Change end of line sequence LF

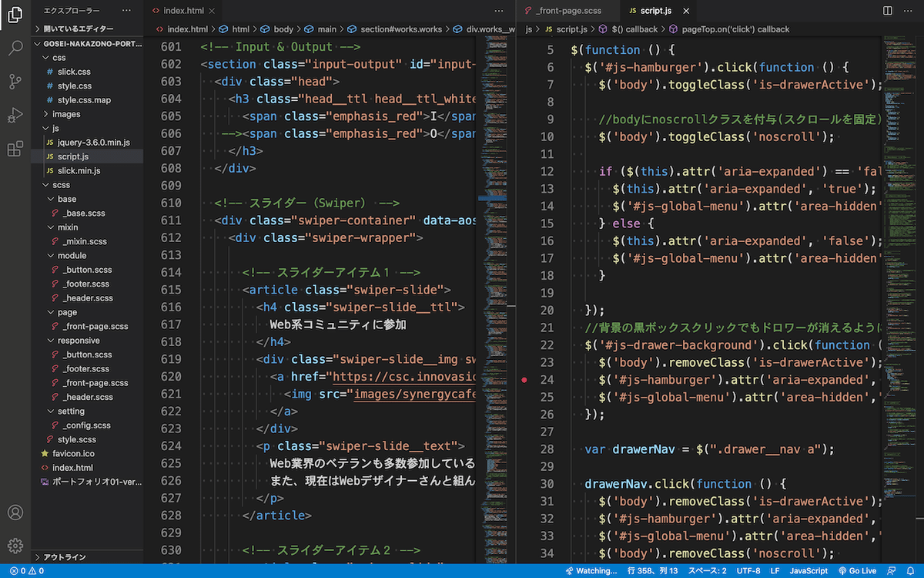click(775, 571)
